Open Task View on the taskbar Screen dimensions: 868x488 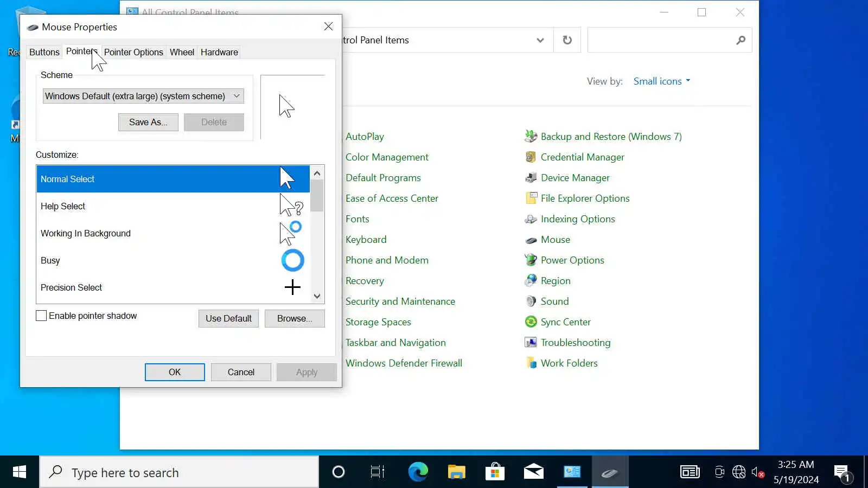(x=377, y=472)
